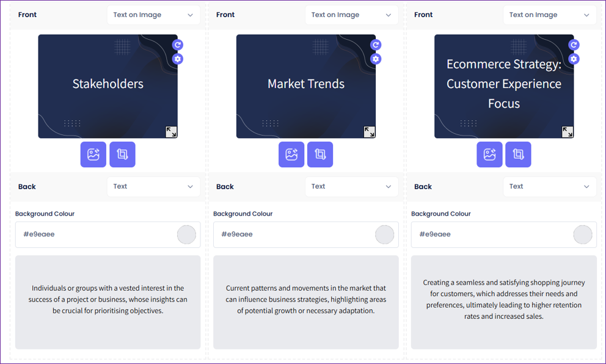Expand the Ecommerce Strategy image fullscreen
The width and height of the screenshot is (606, 364).
point(568,131)
